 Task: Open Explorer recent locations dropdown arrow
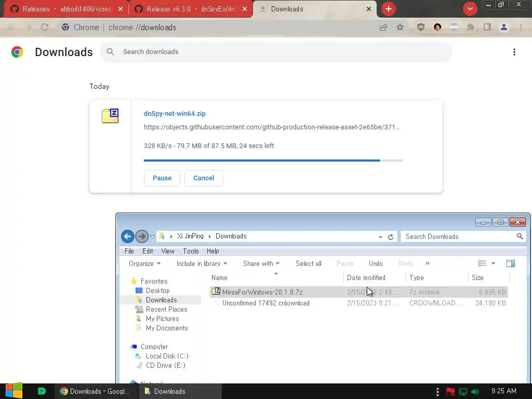152,237
